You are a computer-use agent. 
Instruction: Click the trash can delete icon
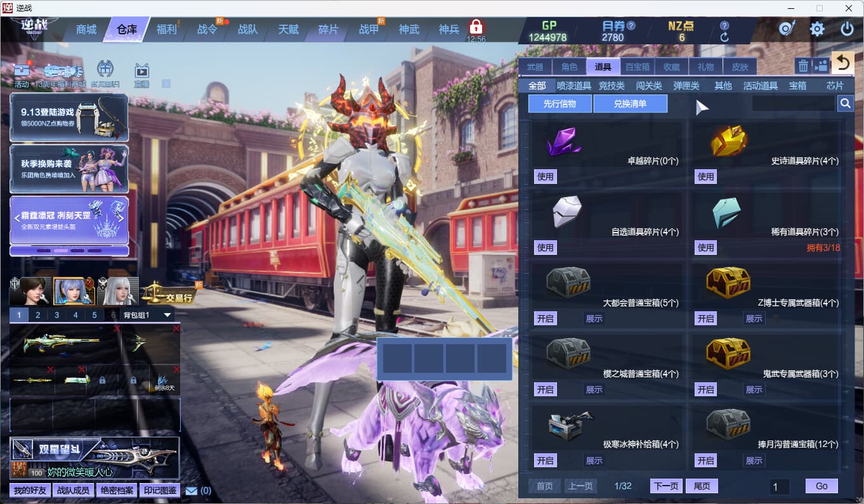[x=803, y=65]
